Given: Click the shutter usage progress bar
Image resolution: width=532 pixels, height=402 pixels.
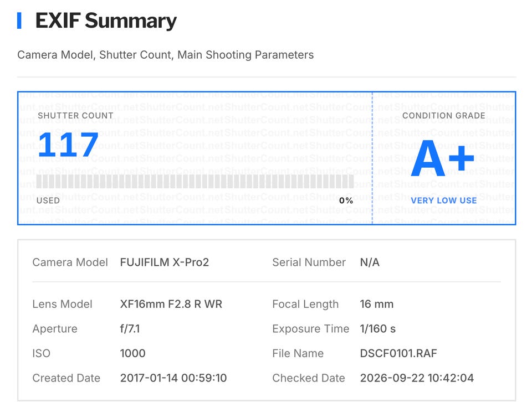Looking at the screenshot, I should (195, 182).
